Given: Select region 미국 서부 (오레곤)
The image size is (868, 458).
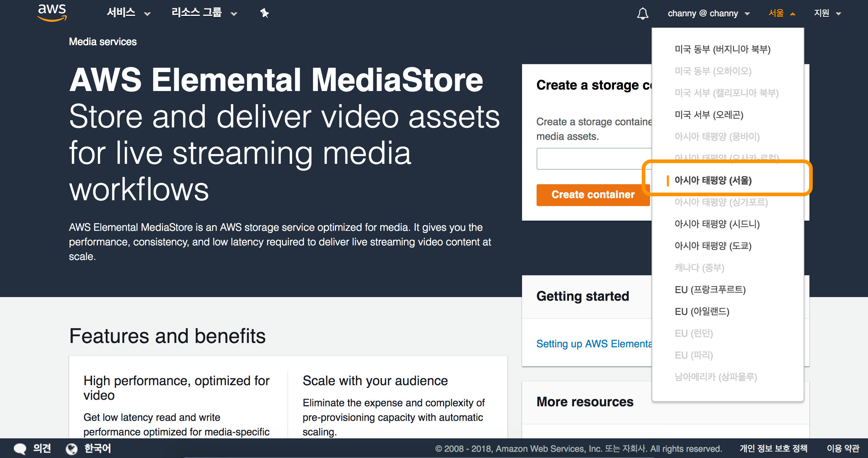Looking at the screenshot, I should (709, 115).
